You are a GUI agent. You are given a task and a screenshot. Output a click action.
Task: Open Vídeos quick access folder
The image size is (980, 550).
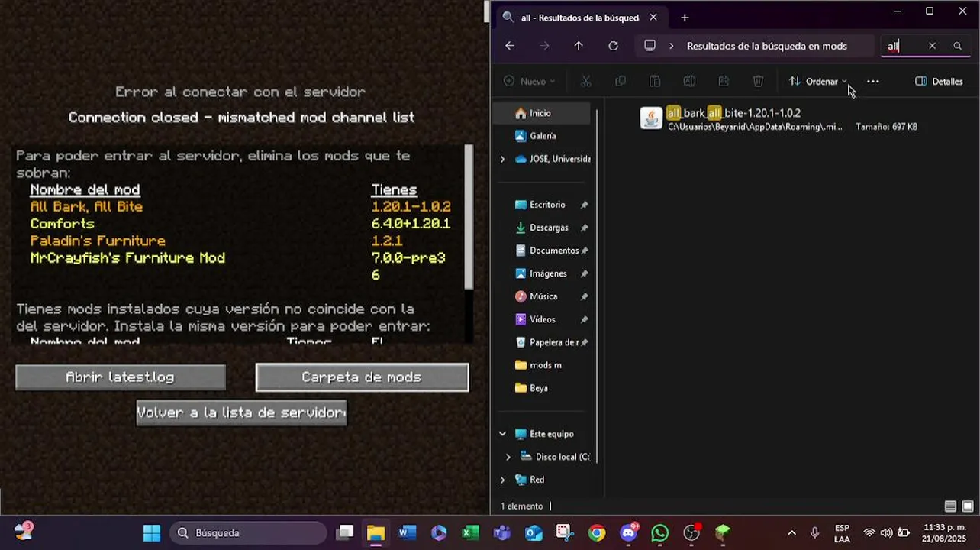(x=543, y=319)
